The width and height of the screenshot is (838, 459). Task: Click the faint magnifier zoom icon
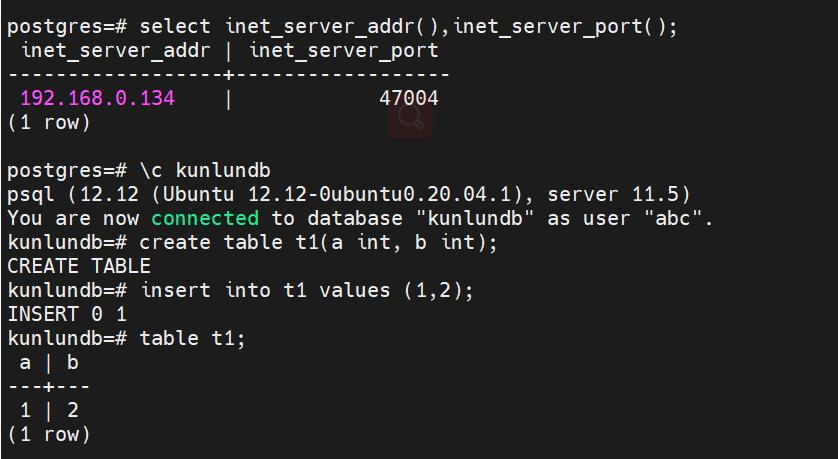411,118
